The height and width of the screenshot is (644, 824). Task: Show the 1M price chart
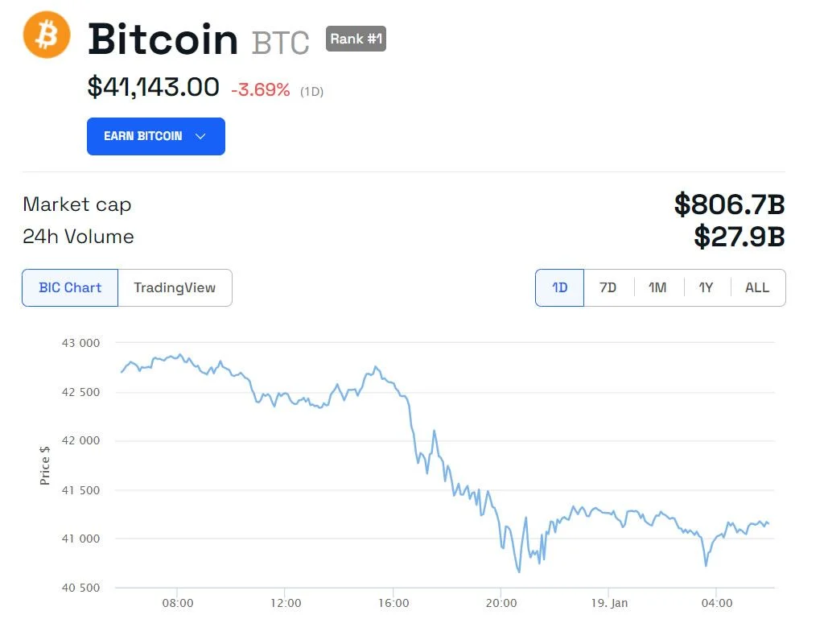657,287
